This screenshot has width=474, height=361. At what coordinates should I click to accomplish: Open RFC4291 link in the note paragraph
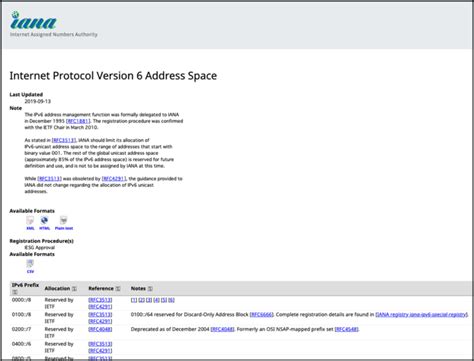(114, 179)
